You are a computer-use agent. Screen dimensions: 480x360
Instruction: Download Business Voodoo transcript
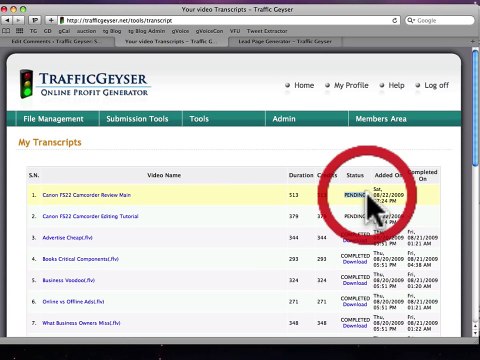[355, 283]
